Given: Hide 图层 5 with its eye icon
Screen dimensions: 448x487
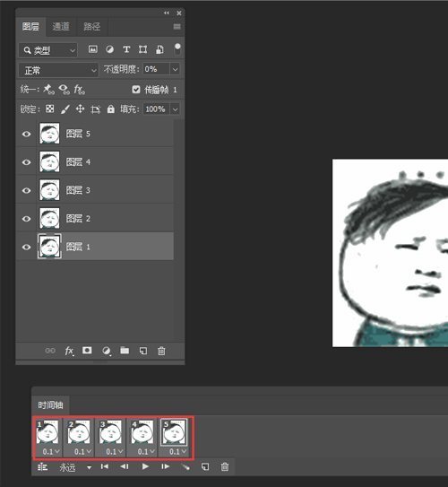Looking at the screenshot, I should [26, 134].
